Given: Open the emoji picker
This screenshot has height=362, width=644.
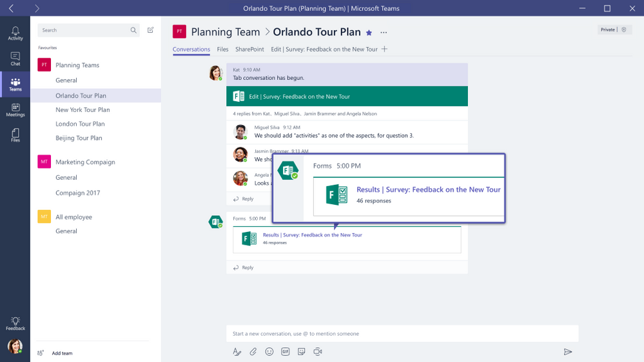Looking at the screenshot, I should point(269,352).
